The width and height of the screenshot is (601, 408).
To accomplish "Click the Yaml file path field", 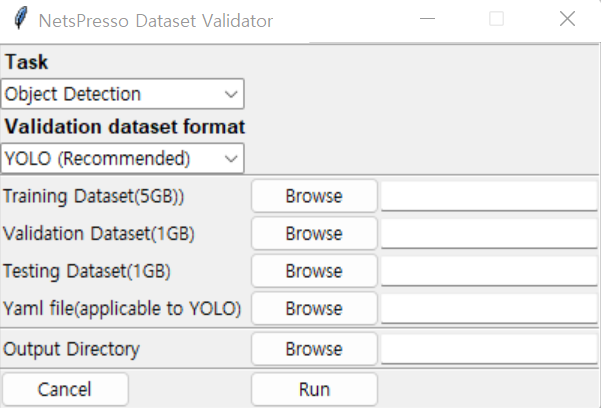I will pyautogui.click(x=488, y=309).
